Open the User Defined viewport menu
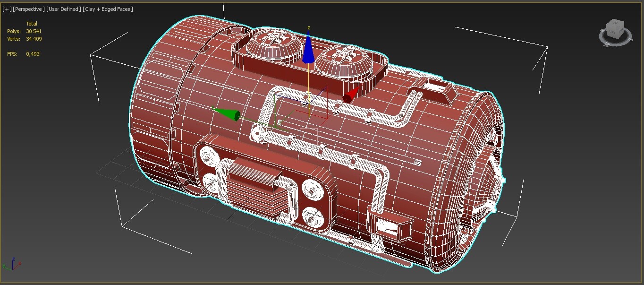644x285 pixels. [x=64, y=9]
